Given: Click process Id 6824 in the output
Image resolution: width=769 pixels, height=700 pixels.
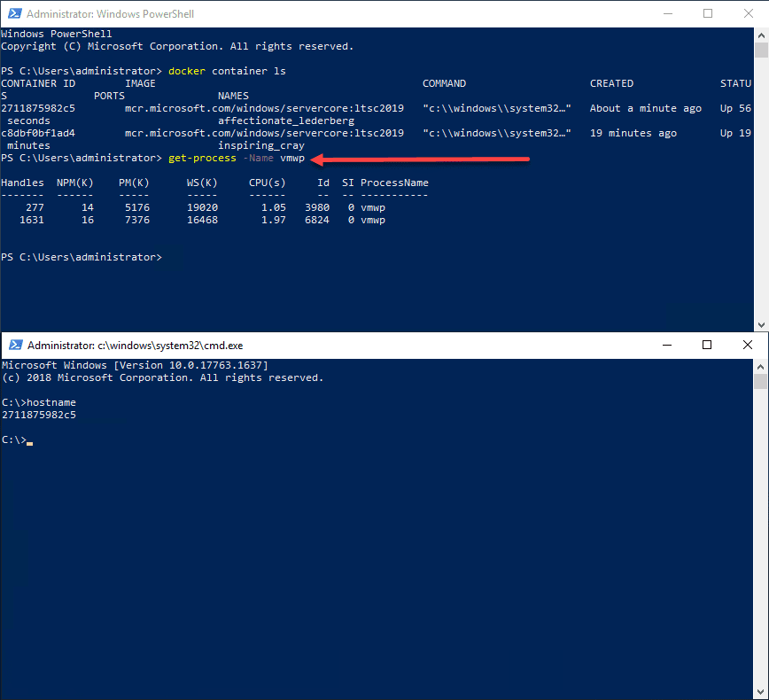Looking at the screenshot, I should (316, 220).
